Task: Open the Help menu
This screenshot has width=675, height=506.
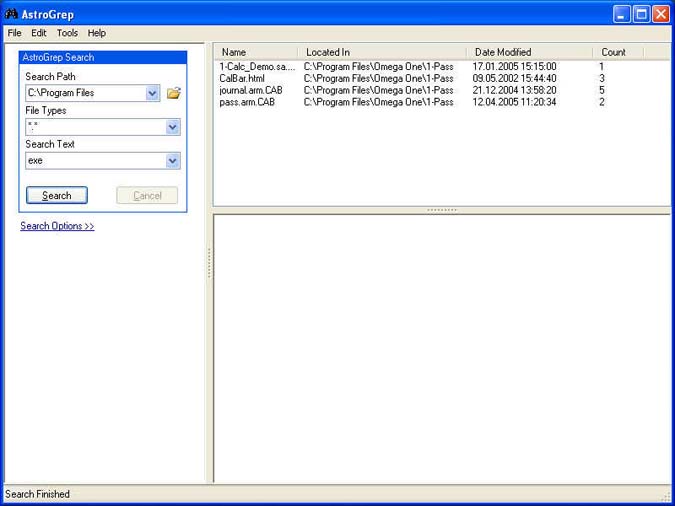Action: (96, 33)
